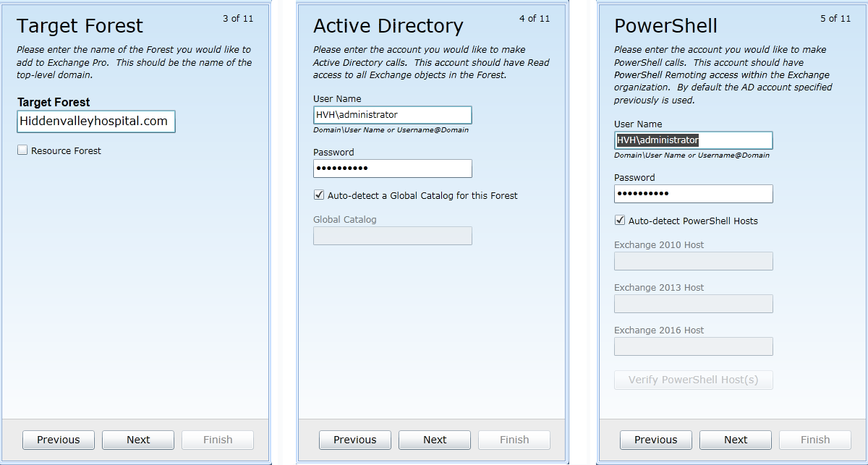Image resolution: width=868 pixels, height=465 pixels.
Task: Click the 'Exchange 2016 Host' label
Action: click(x=659, y=330)
